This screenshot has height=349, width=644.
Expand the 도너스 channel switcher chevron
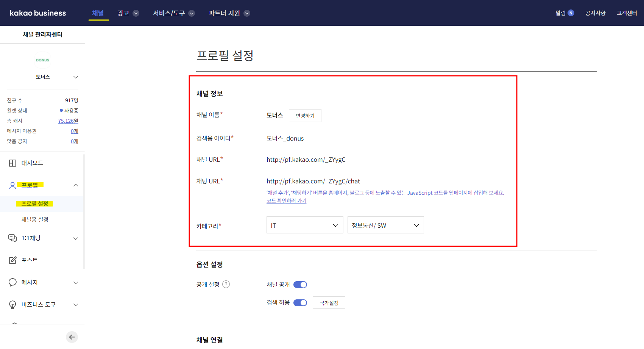[x=76, y=77]
